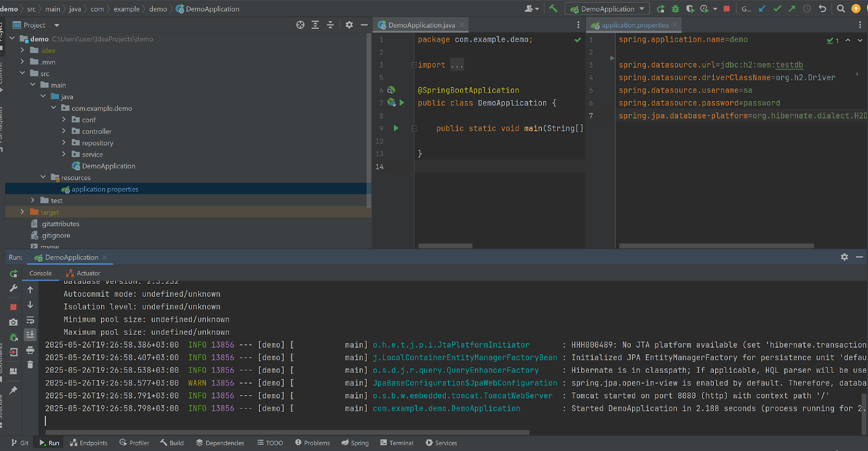
Task: Expand the controller package folder
Action: 64,131
